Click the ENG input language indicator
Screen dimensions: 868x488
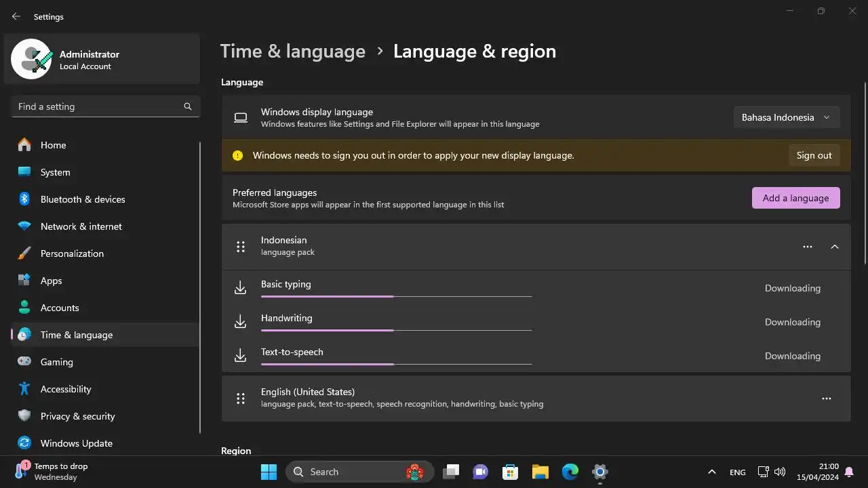[738, 472]
